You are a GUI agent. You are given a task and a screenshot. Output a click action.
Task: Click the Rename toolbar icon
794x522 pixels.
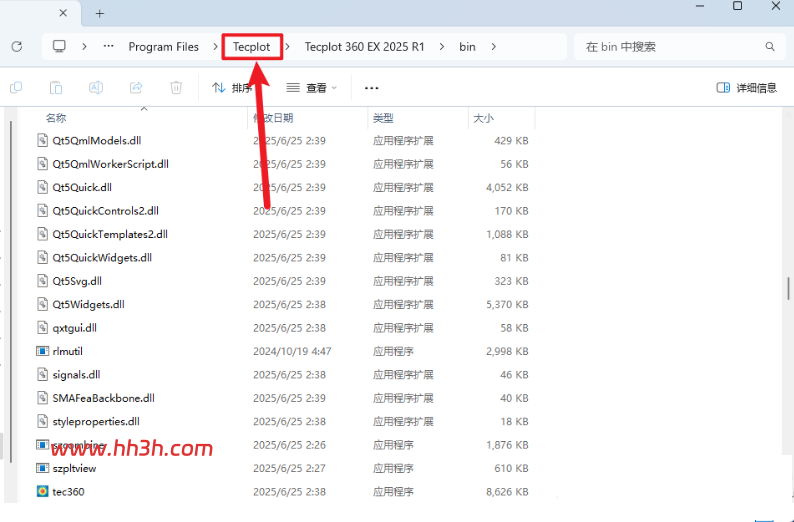pyautogui.click(x=96, y=88)
